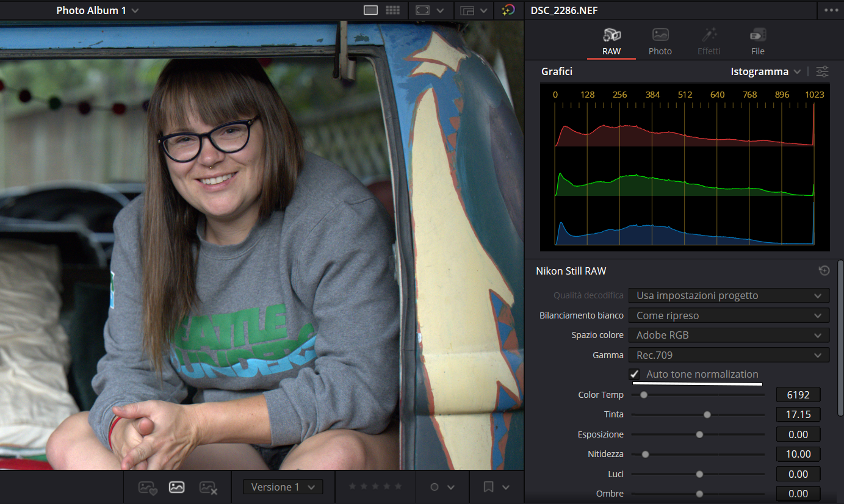Switch to the File tab
The width and height of the screenshot is (844, 504).
[758, 41]
